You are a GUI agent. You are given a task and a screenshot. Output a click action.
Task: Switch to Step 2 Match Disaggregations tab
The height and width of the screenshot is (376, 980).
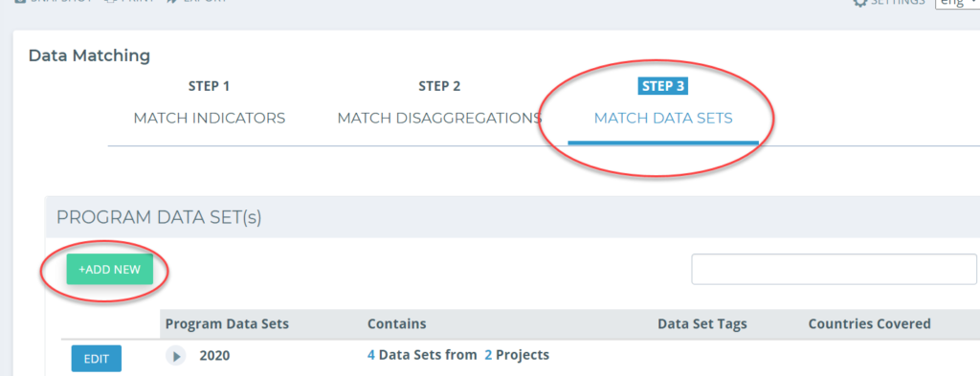[x=439, y=103]
